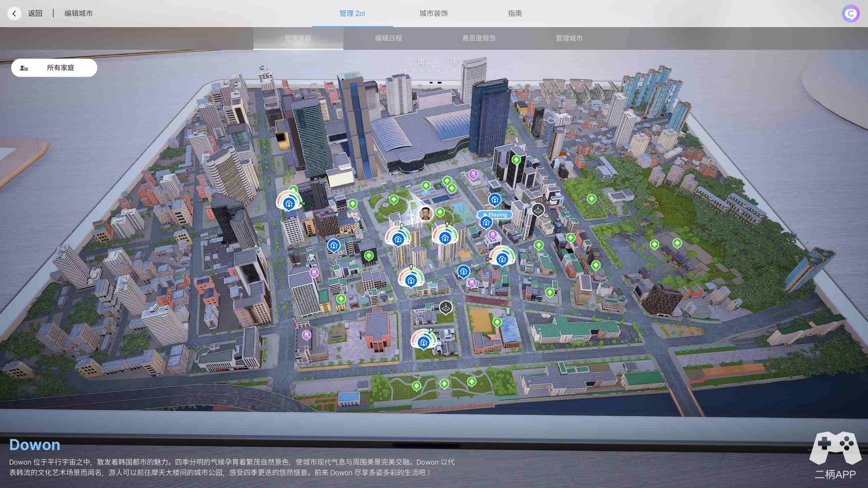Viewport: 868px width, 488px height.
Task: Open the 指南 tab
Action: click(514, 14)
